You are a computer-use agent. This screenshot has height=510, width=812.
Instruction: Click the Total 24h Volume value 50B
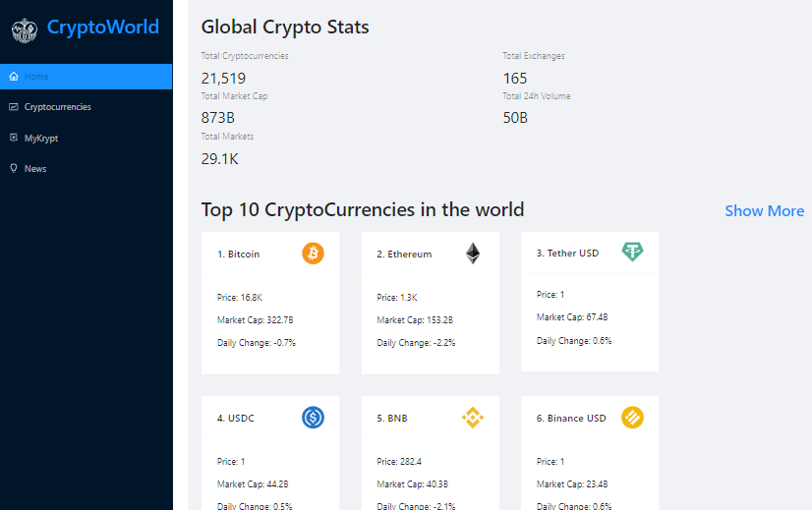click(x=515, y=118)
